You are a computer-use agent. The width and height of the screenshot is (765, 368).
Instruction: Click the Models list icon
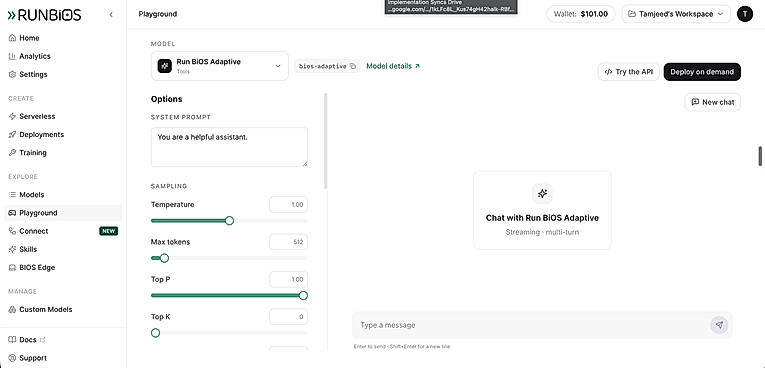point(12,194)
